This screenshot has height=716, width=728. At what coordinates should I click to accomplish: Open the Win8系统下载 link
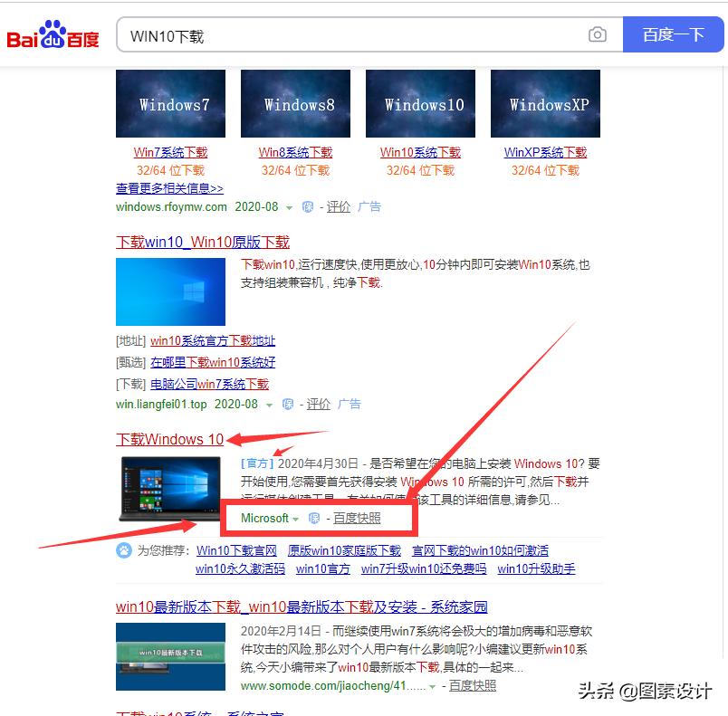click(x=295, y=152)
